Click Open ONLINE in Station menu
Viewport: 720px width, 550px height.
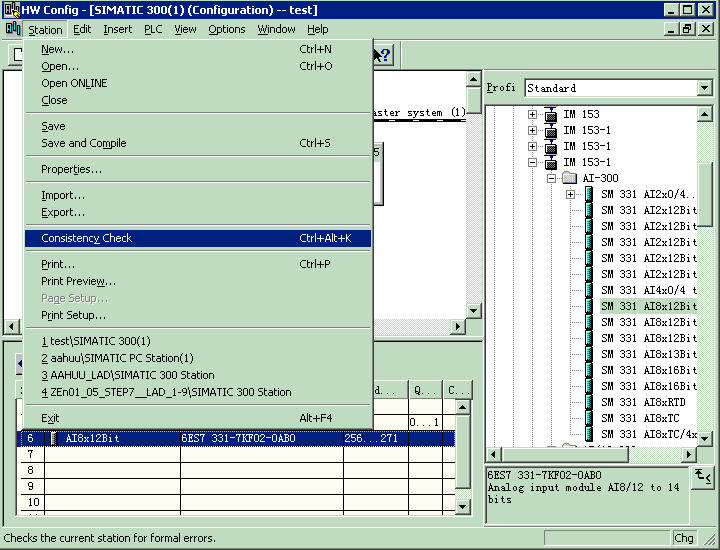tap(74, 83)
